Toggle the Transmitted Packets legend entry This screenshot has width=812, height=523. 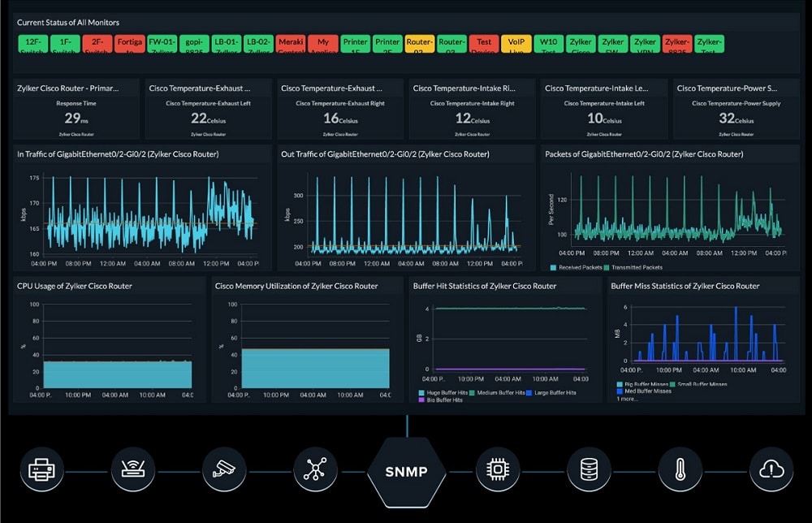pos(633,268)
